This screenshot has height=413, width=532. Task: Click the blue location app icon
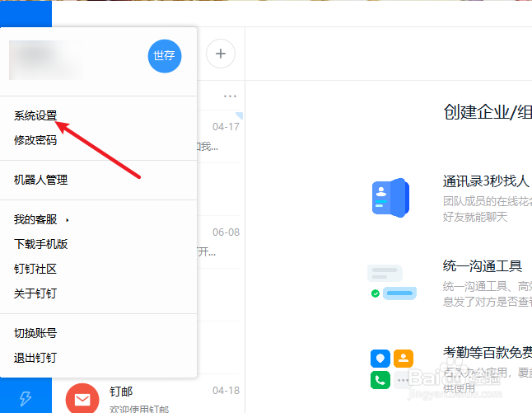pos(380,359)
